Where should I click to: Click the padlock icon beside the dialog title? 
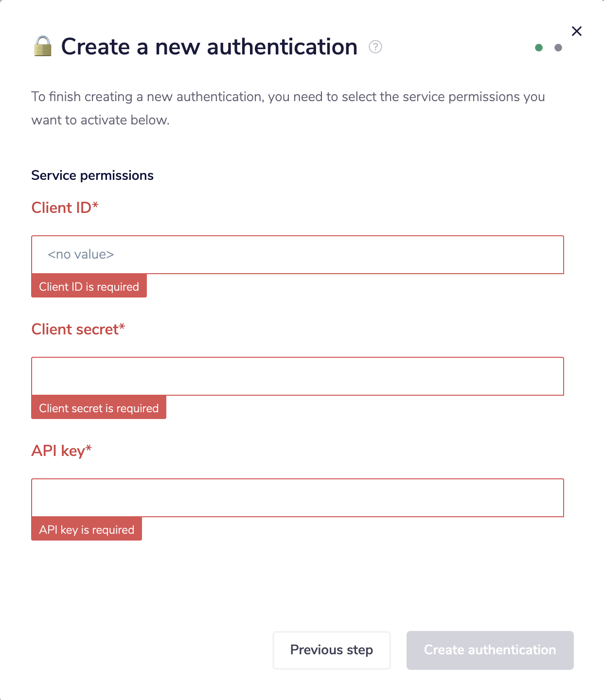click(x=42, y=47)
